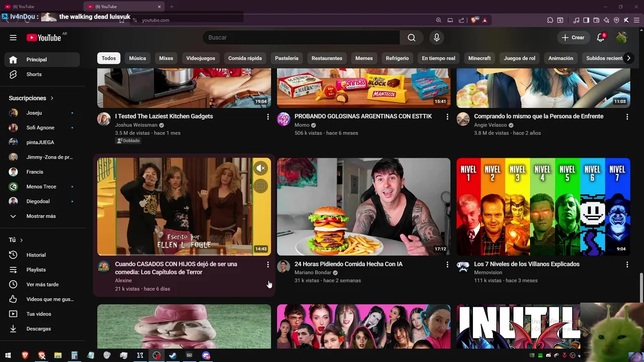Start voice search with the microphone
This screenshot has height=362, width=644.
[437, 38]
